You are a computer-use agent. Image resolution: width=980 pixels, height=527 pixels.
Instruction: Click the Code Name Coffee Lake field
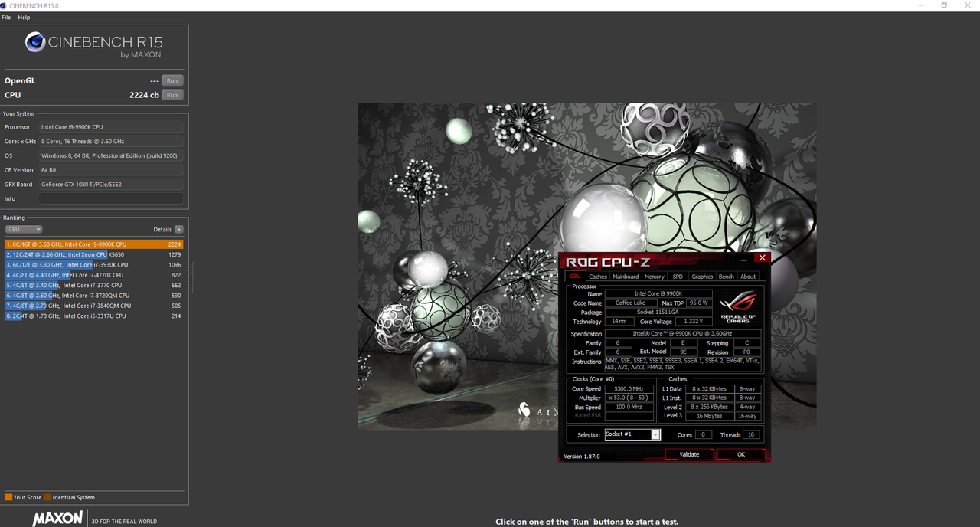click(x=631, y=303)
